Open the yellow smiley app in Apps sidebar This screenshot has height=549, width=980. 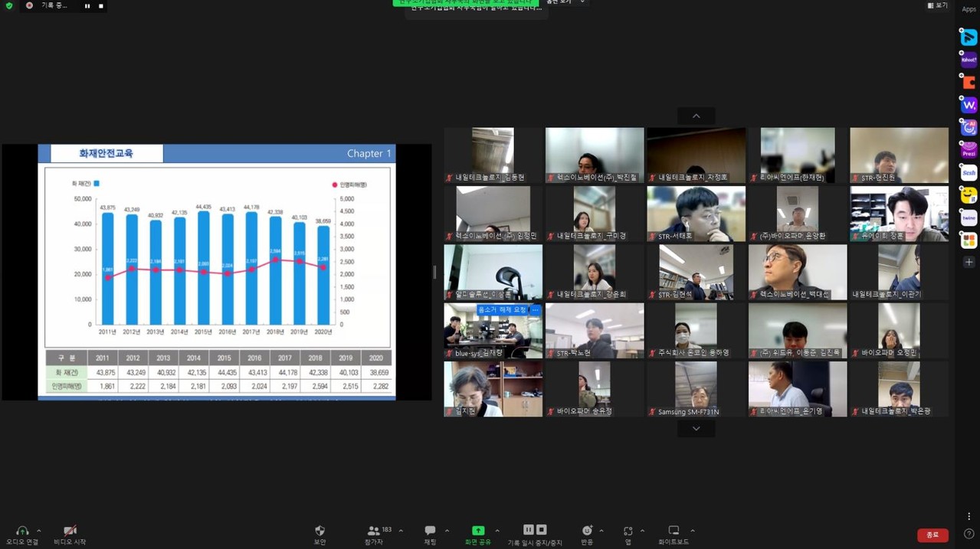(x=969, y=195)
